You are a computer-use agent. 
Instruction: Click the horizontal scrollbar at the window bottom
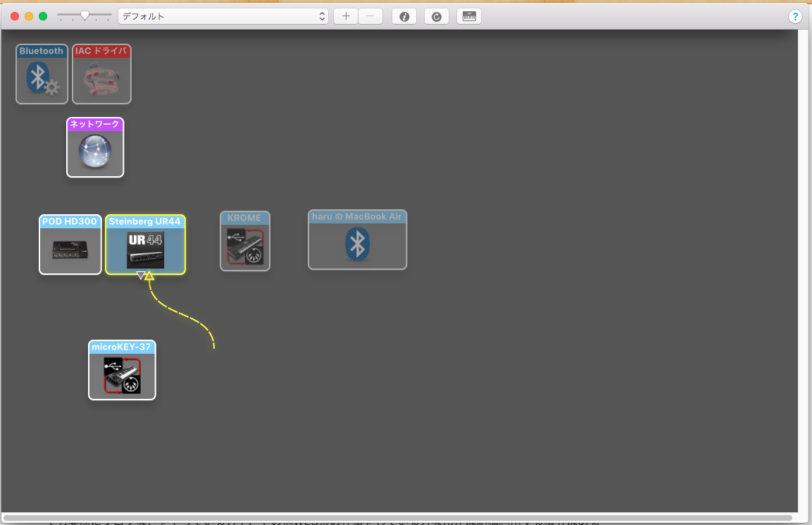[x=398, y=518]
